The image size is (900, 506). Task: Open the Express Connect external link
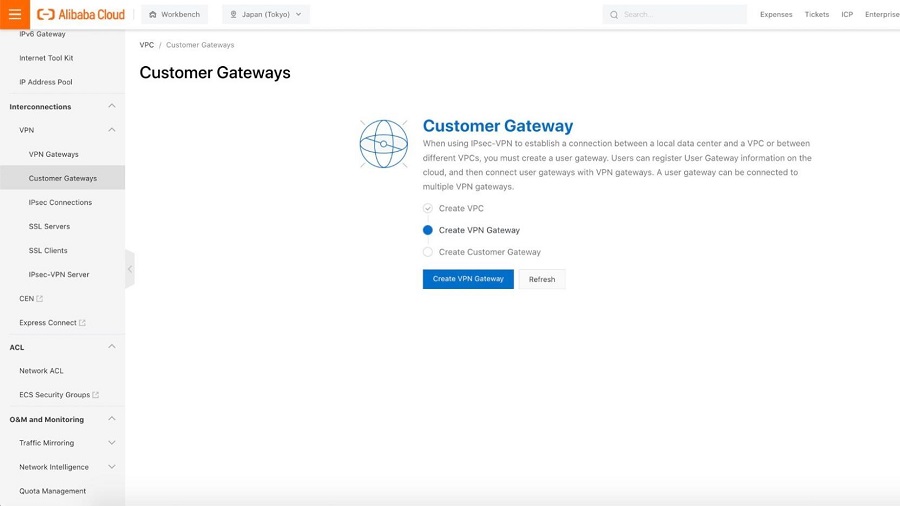point(52,323)
